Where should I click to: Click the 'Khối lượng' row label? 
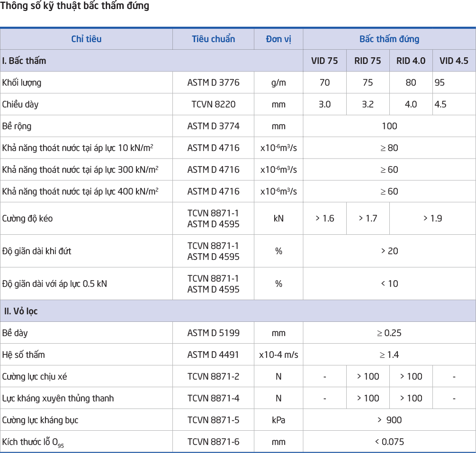pyautogui.click(x=22, y=83)
